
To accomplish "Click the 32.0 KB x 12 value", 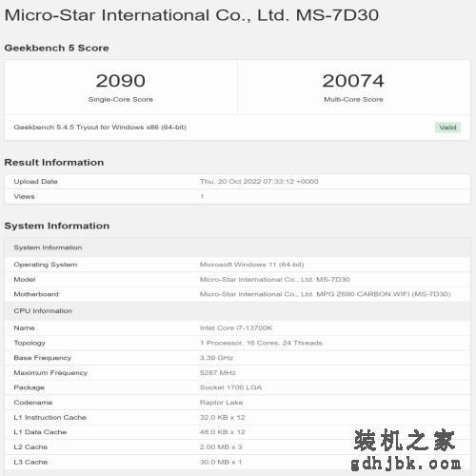I will 223,417.
